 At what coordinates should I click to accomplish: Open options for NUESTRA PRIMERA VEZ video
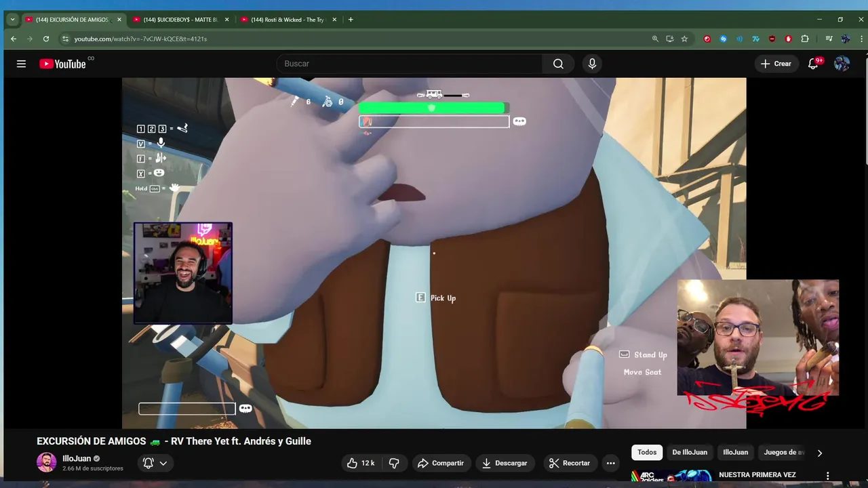827,476
